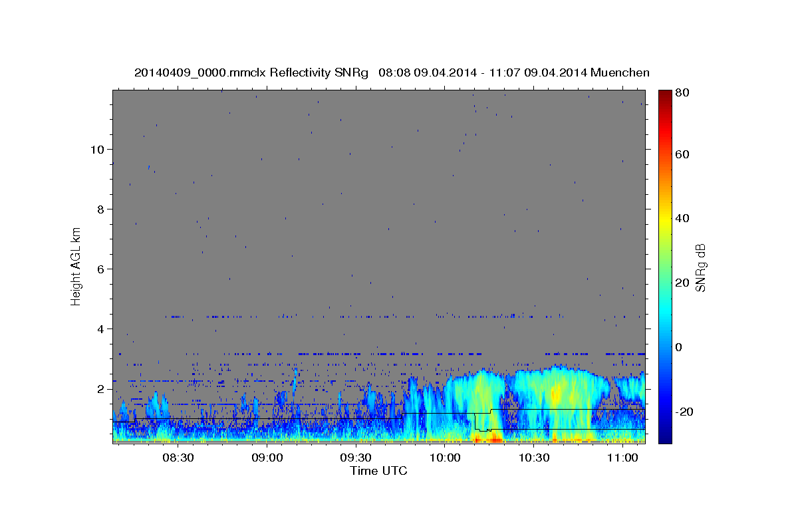Click the height tick label 6
Screen dimensions: 798x532
coord(100,269)
